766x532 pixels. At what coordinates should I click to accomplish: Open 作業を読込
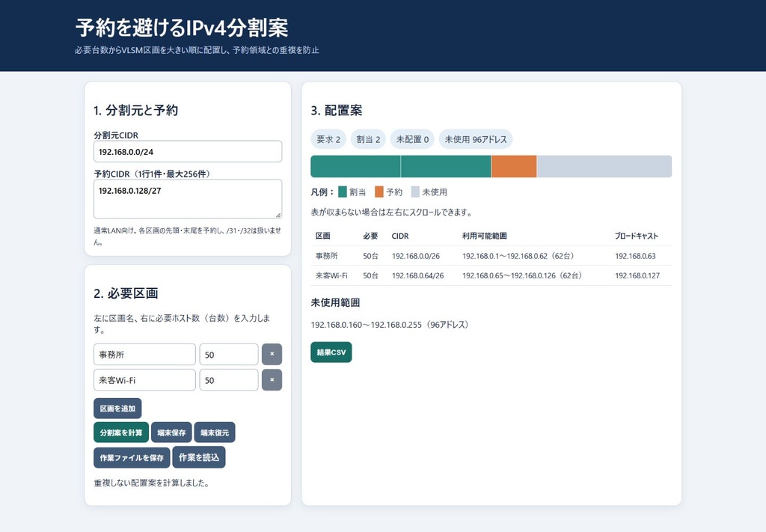(x=199, y=457)
